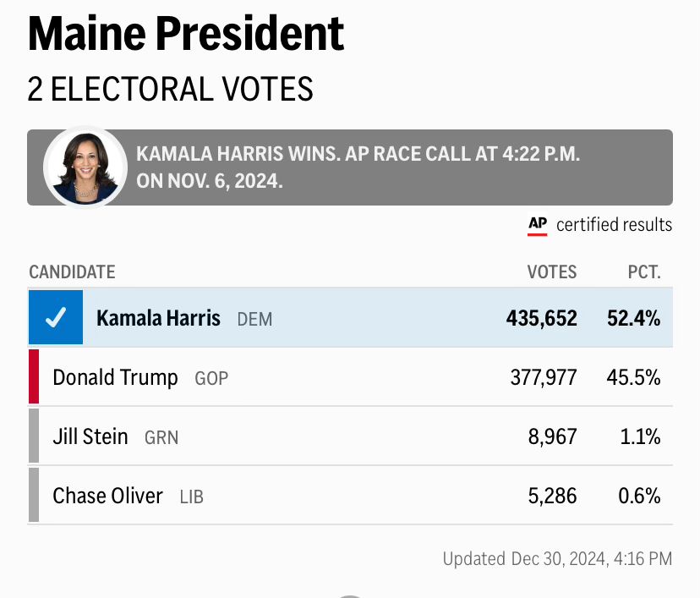
Task: Click the red GOP color bar
Action: tap(34, 376)
